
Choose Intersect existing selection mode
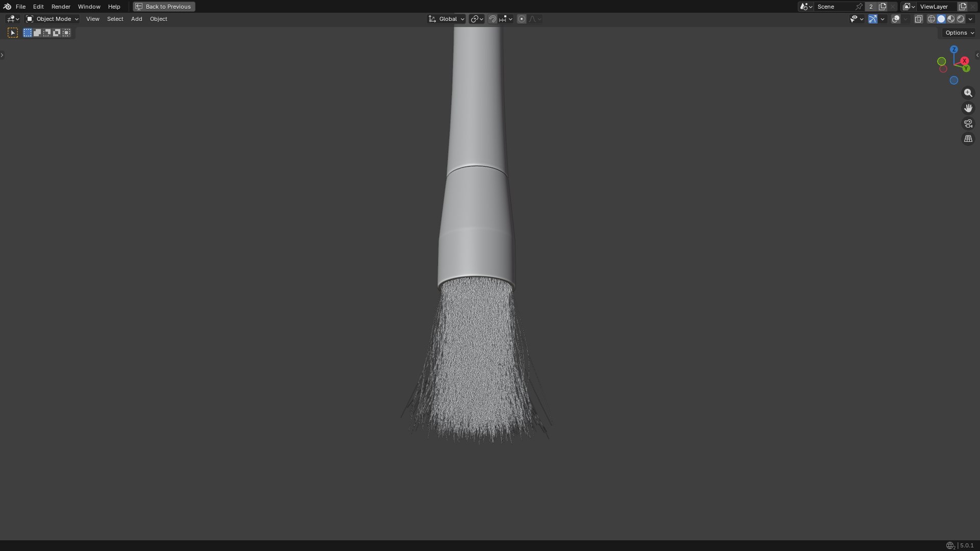pyautogui.click(x=66, y=33)
